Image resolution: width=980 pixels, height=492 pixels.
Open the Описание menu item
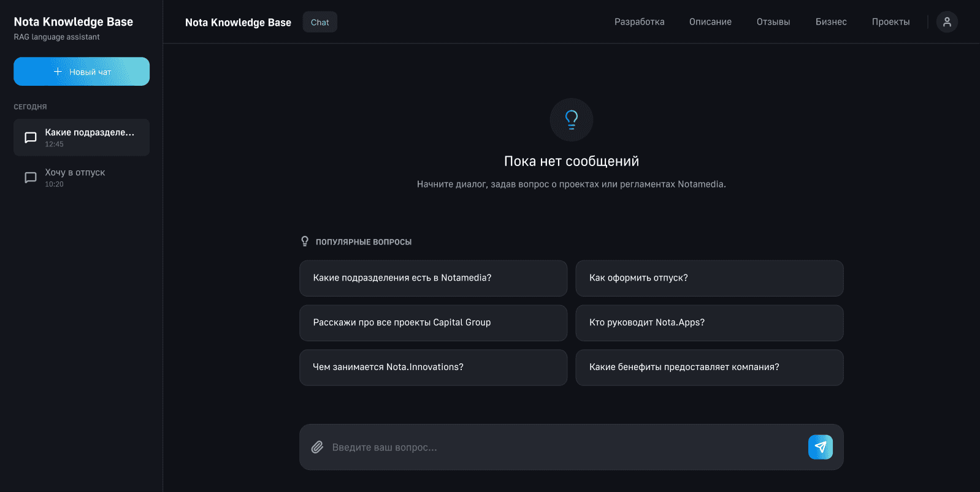tap(710, 22)
